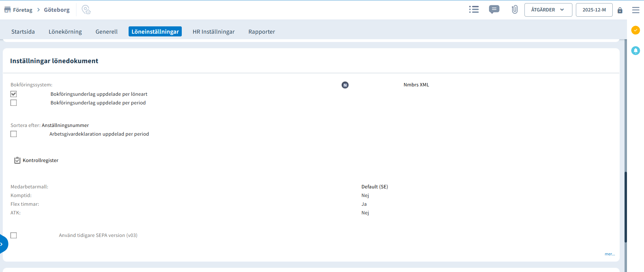This screenshot has width=644, height=272.
Task: Click the Göteborg breadcrumb
Action: (57, 10)
